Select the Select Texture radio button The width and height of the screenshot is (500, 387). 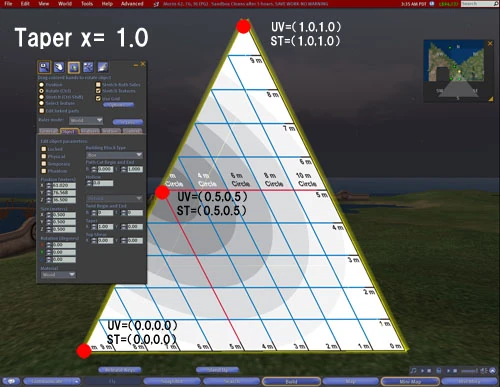(x=42, y=103)
